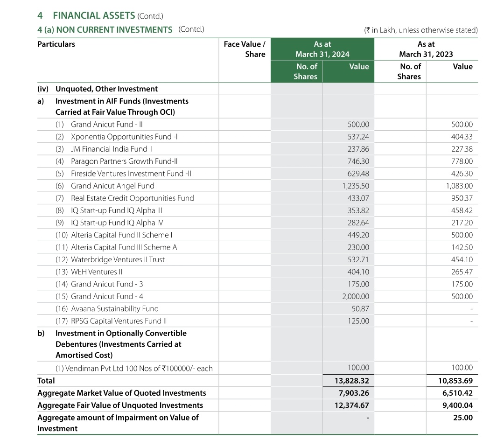Select the "As at March 31, 2024" header

(322, 49)
